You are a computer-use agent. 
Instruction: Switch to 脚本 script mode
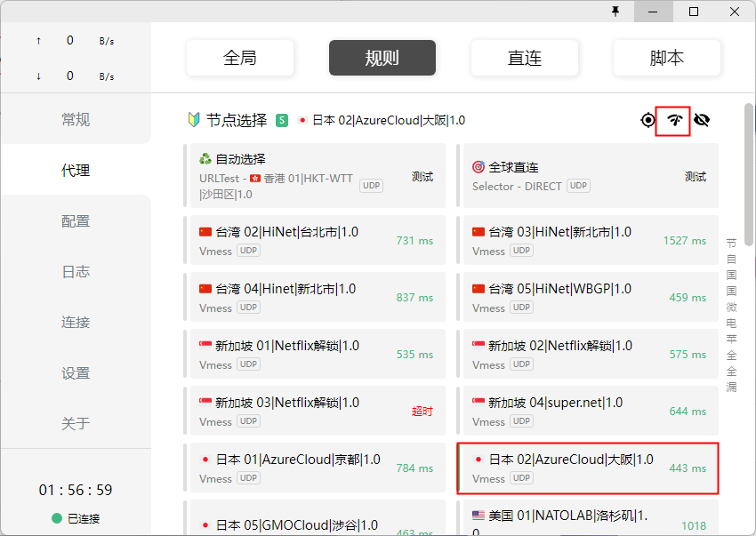[666, 58]
